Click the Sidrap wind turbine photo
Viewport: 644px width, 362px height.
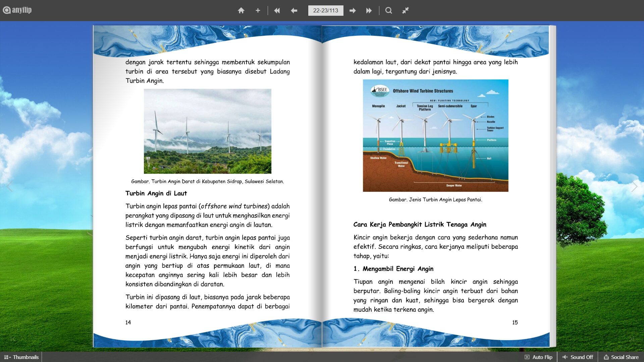(x=207, y=131)
